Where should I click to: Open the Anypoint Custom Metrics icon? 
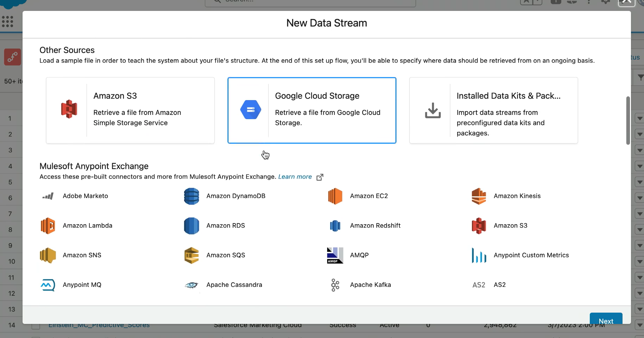479,256
